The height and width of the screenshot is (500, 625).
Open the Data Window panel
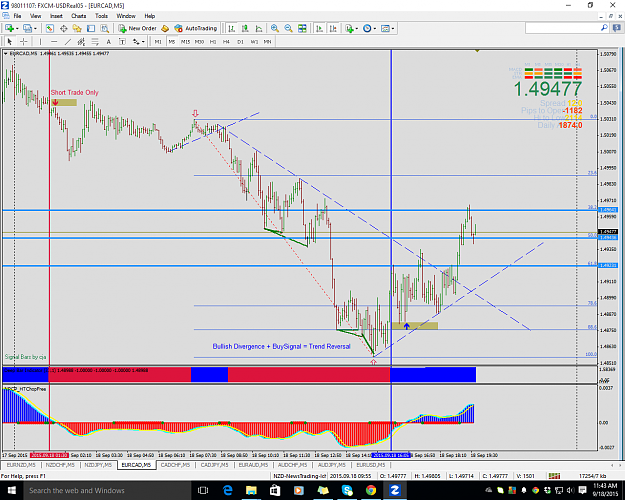coord(63,28)
